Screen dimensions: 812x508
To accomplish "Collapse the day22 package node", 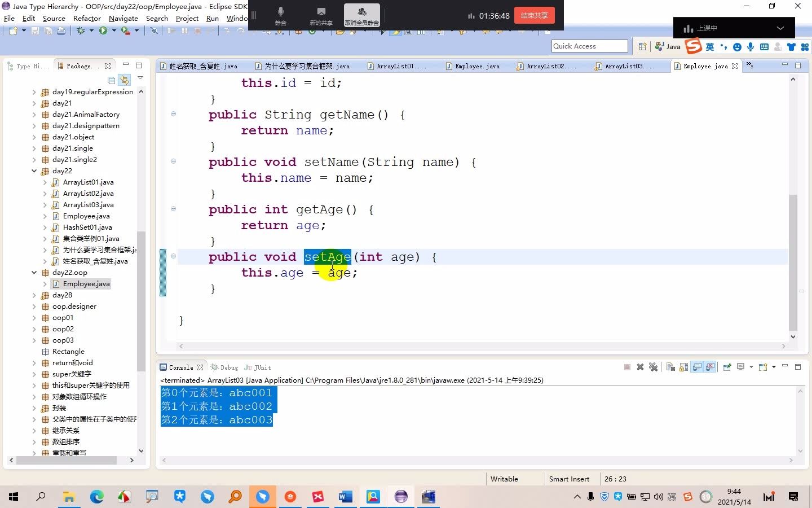I will click(34, 171).
